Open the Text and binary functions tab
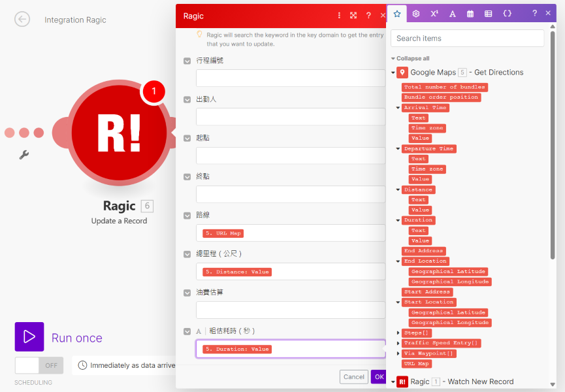The width and height of the screenshot is (565, 392). 452,14
